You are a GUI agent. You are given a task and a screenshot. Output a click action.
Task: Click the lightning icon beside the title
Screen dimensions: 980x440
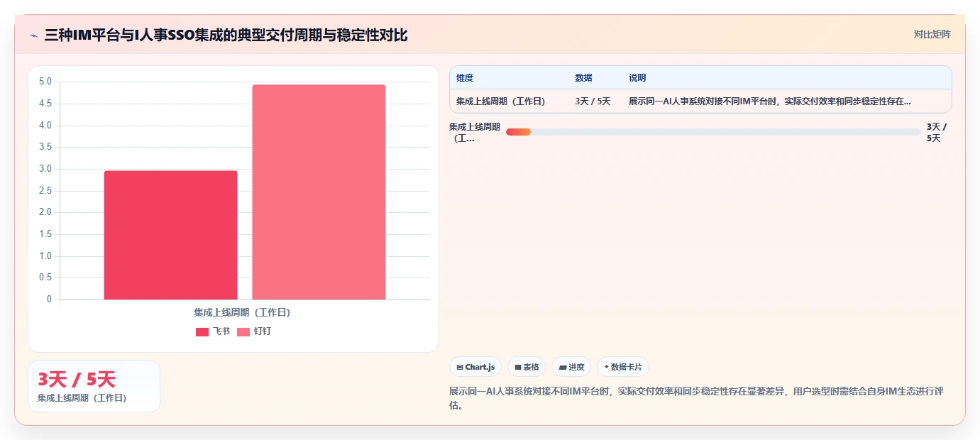[33, 35]
